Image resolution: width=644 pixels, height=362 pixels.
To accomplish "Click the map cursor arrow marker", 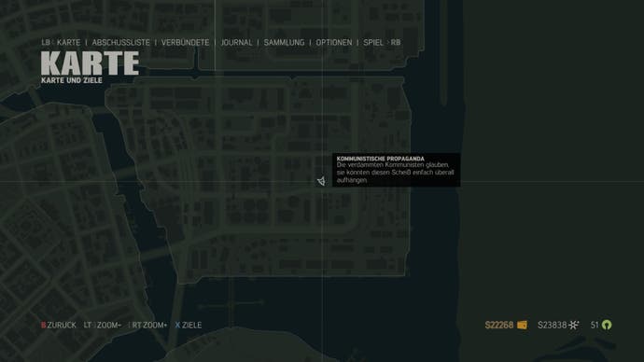I will [321, 181].
